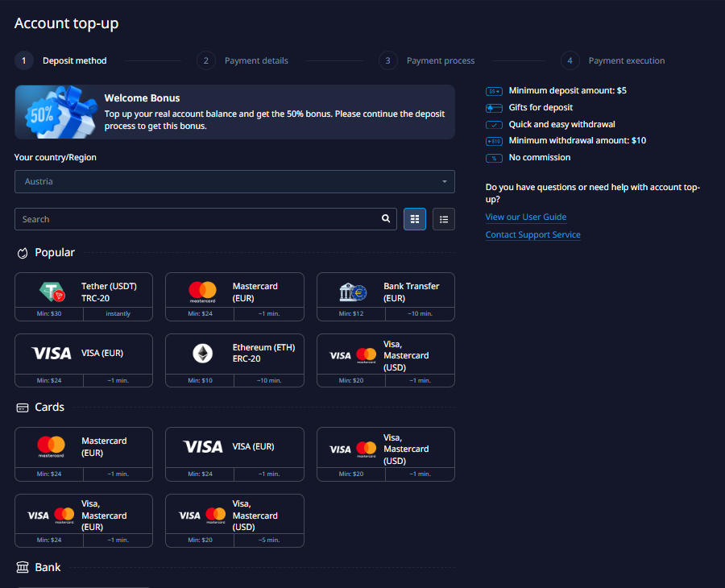The width and height of the screenshot is (725, 588).
Task: Click the Popular flame section icon
Action: point(23,253)
